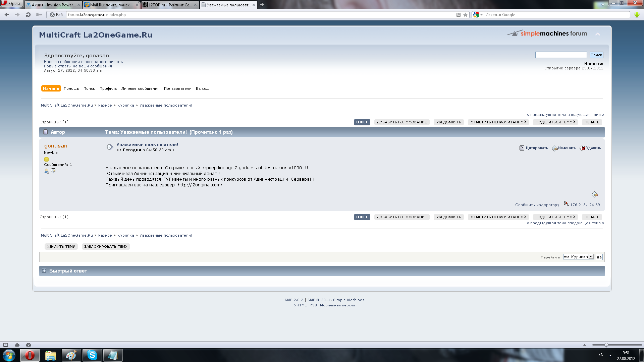Click the Modify post icon

point(555,148)
